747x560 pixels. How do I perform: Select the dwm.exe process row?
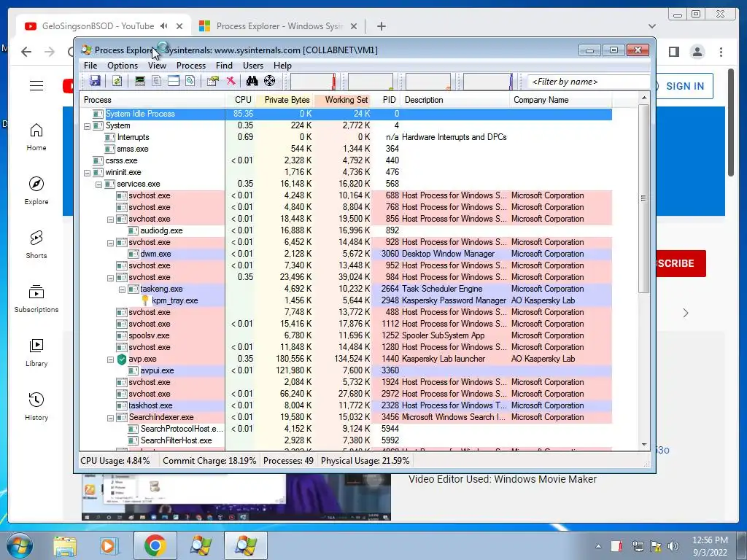[347, 254]
